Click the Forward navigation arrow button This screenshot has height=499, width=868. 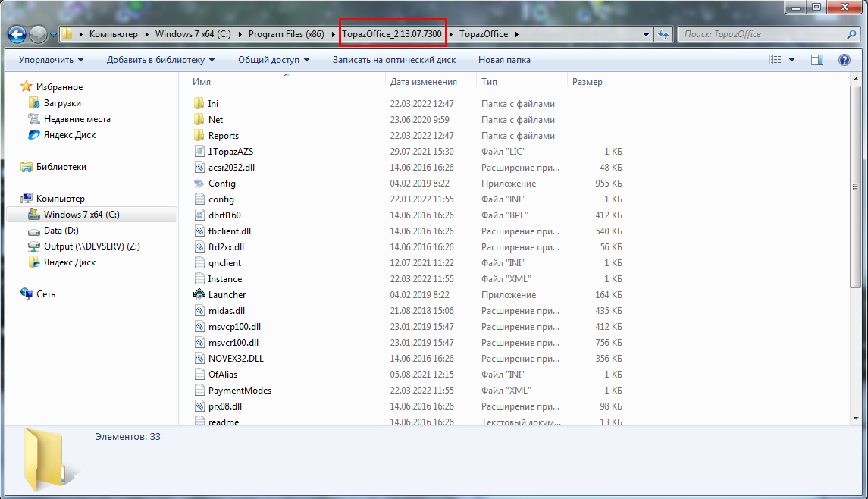point(38,34)
